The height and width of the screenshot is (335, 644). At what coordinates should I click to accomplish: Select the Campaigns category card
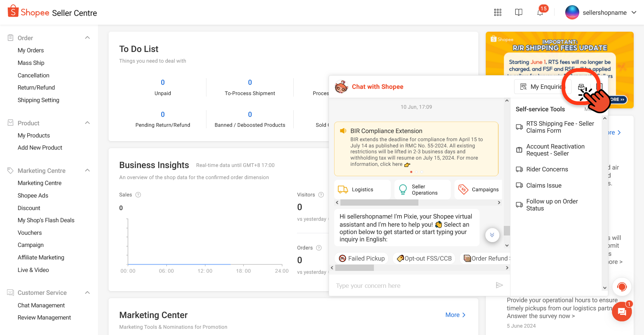pyautogui.click(x=478, y=189)
